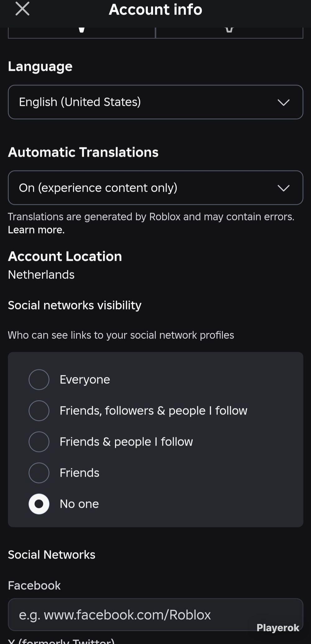Open the English (United States) language selector

click(155, 102)
